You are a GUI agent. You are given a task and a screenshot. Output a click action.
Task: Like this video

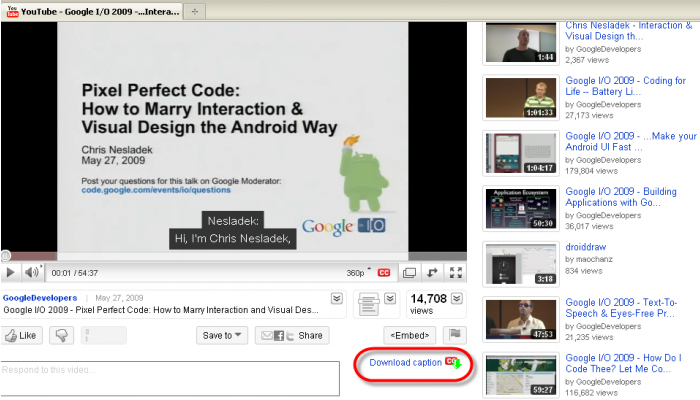[21, 335]
